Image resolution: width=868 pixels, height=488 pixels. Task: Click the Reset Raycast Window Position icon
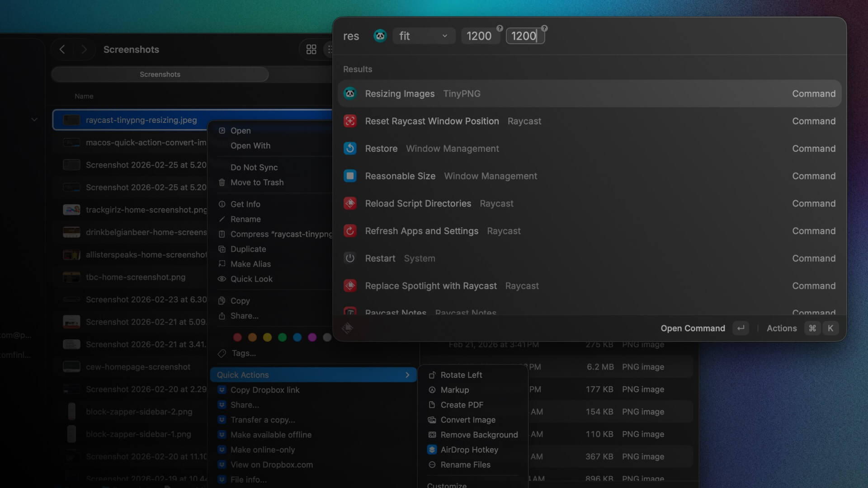coord(350,121)
